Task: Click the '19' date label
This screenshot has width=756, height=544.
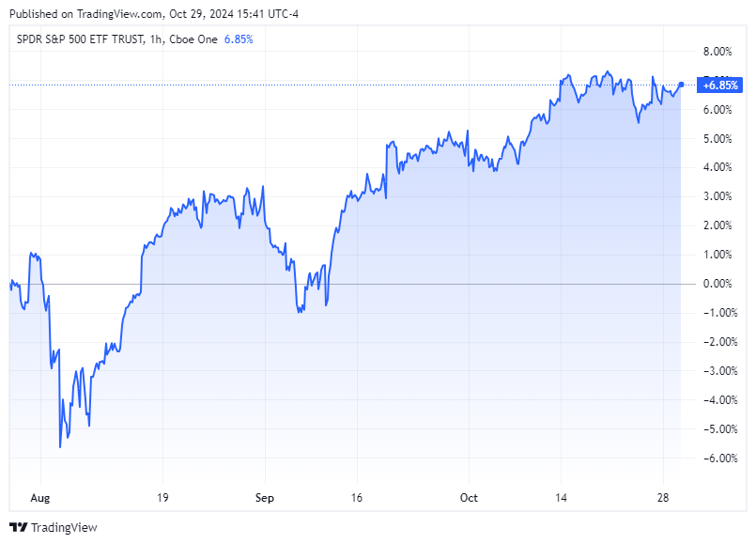Action: [x=162, y=498]
